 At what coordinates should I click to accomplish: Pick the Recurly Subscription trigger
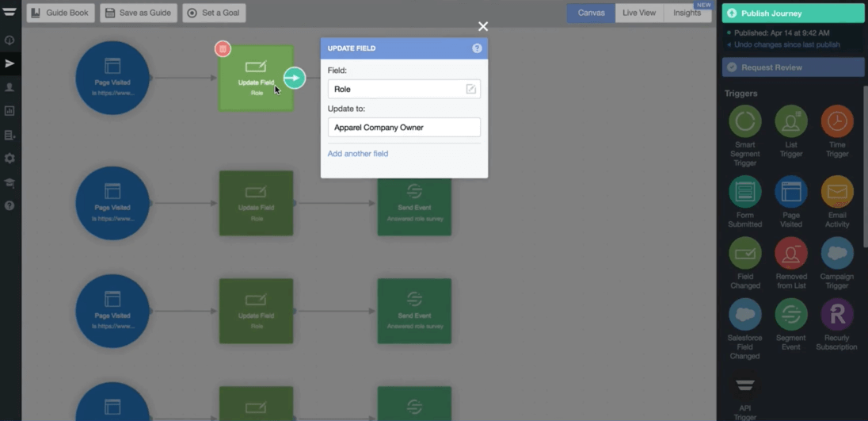click(837, 315)
